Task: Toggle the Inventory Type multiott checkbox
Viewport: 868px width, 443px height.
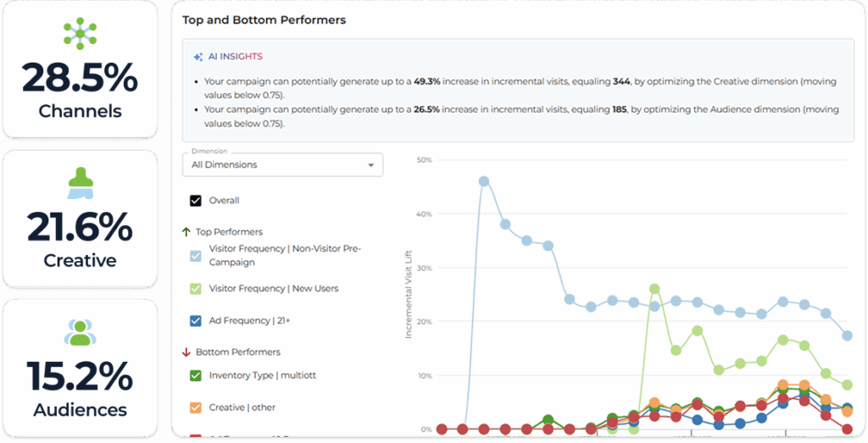Action: click(196, 375)
